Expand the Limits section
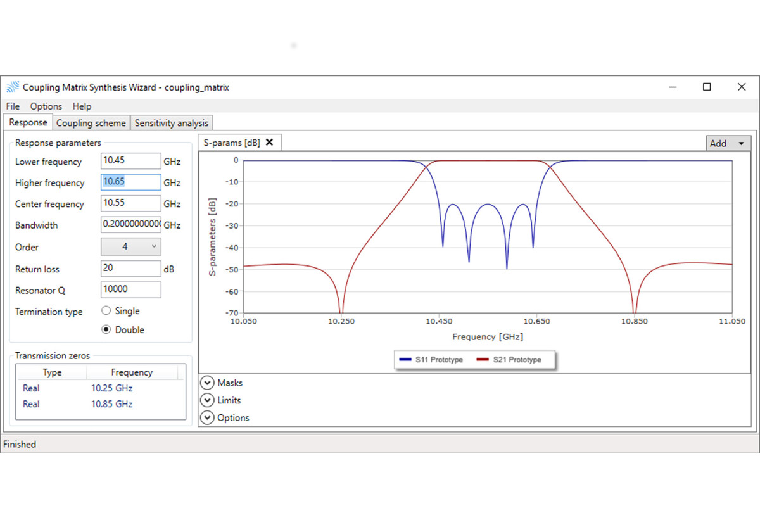This screenshot has width=760, height=532. click(207, 400)
